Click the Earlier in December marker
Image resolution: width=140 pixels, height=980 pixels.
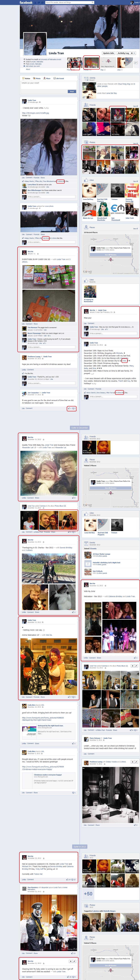(80, 428)
